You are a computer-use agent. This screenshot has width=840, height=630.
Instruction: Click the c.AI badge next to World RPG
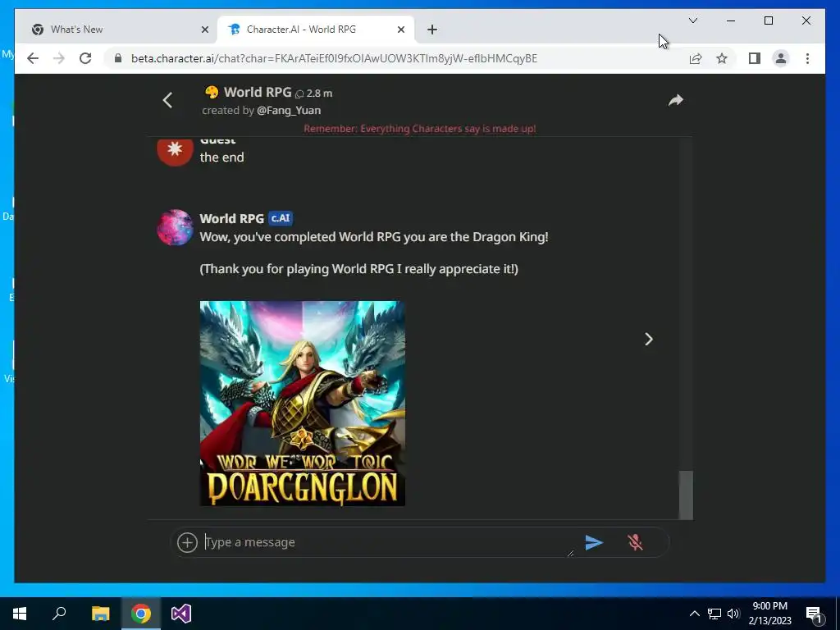(x=281, y=218)
